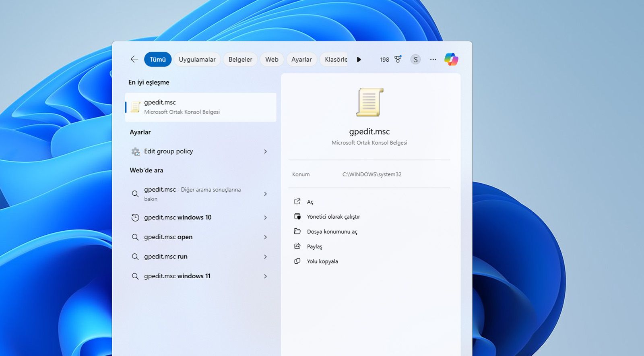644x356 pixels.
Task: Click the Aç action label
Action: [310, 202]
